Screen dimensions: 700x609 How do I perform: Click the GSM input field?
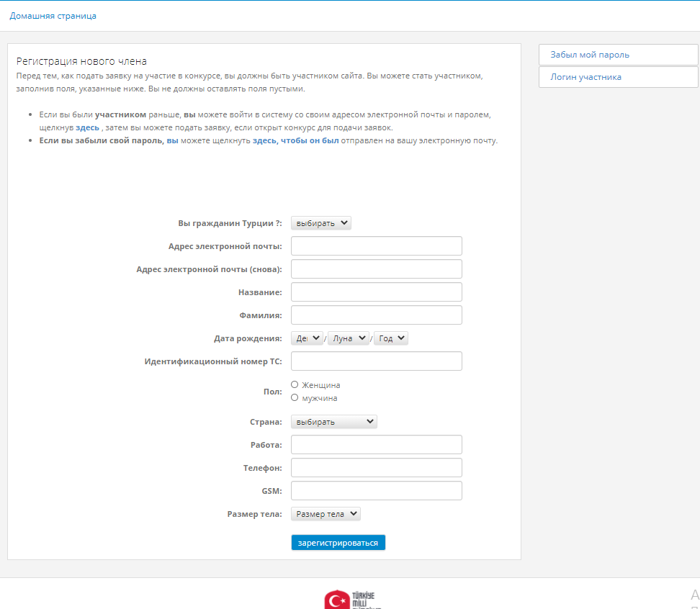point(376,491)
